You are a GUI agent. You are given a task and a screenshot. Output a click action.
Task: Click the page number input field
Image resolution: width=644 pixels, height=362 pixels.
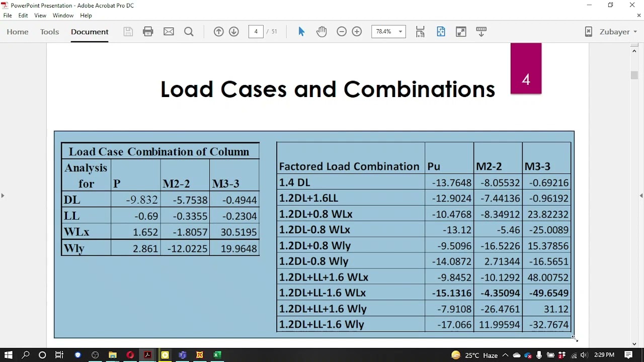256,32
